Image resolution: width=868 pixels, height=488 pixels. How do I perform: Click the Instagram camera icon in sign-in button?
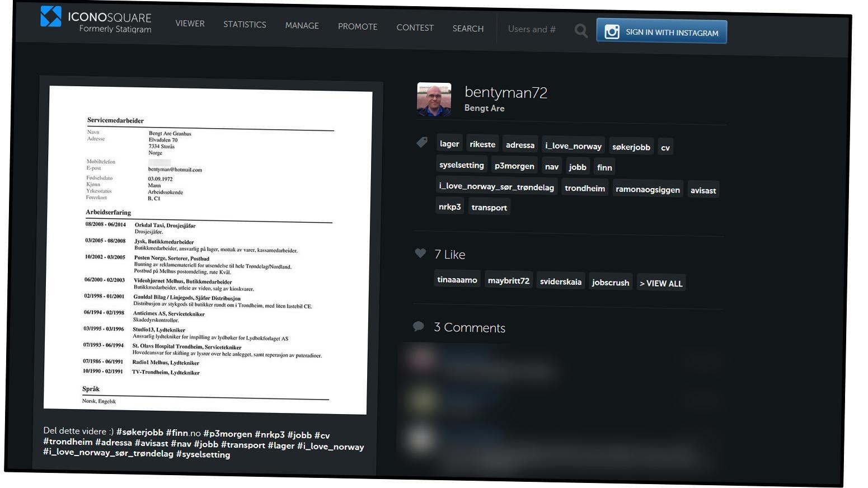(612, 31)
